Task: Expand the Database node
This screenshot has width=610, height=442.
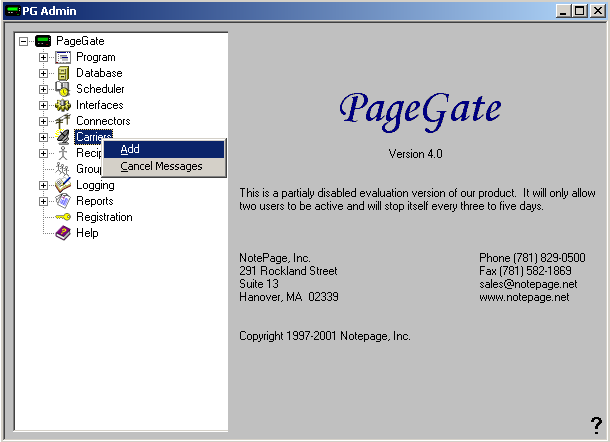Action: tap(43, 73)
